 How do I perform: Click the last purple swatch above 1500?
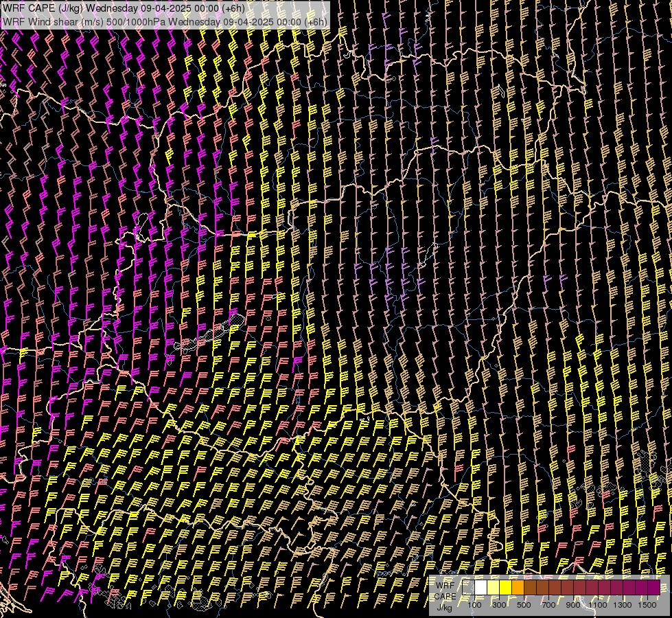(654, 588)
